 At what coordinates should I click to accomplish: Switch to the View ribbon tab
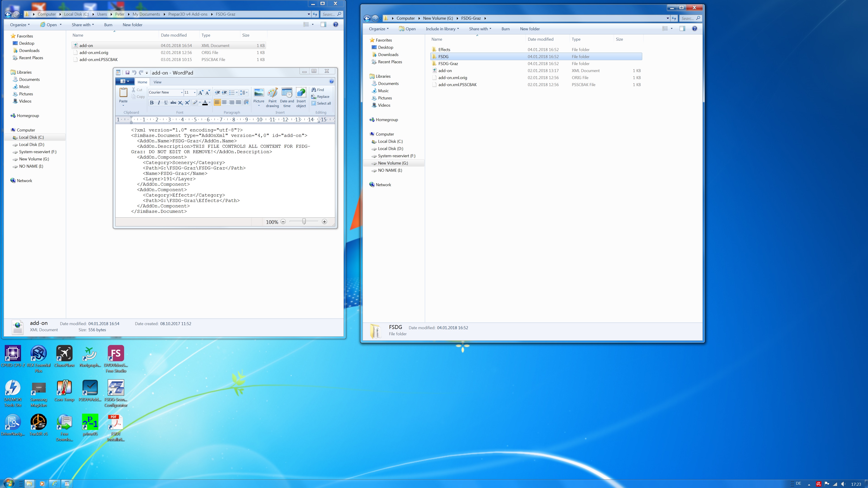157,82
